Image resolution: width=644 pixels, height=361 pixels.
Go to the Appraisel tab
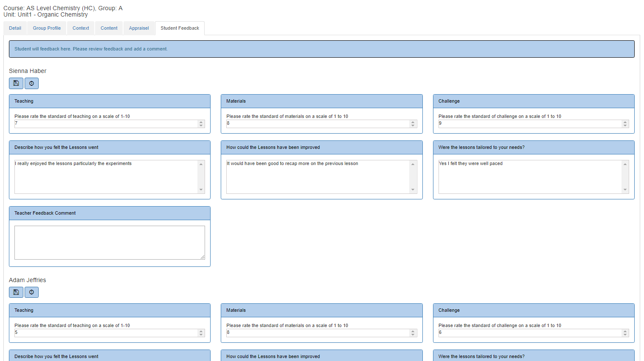pos(139,28)
